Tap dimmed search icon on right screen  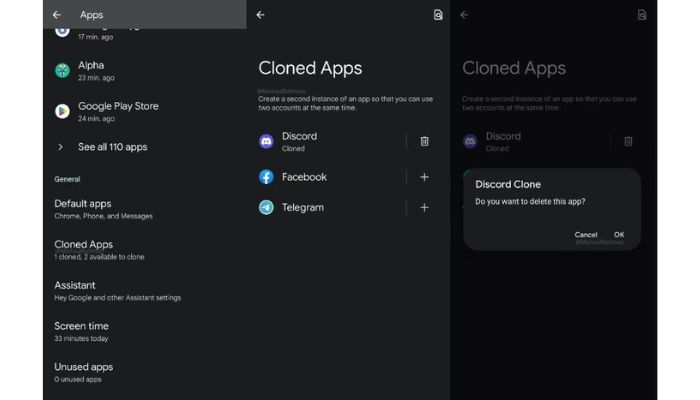point(642,15)
